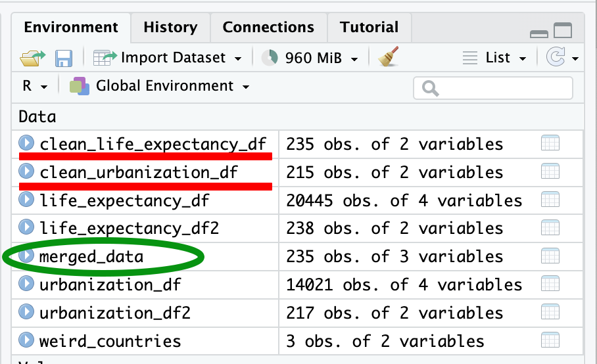597x364 pixels.
Task: Open table icon for life_expectancy_df2
Action: point(550,228)
